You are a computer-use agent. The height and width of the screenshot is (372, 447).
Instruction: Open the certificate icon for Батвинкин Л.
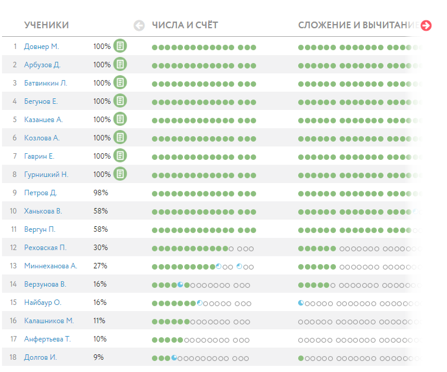tap(120, 83)
